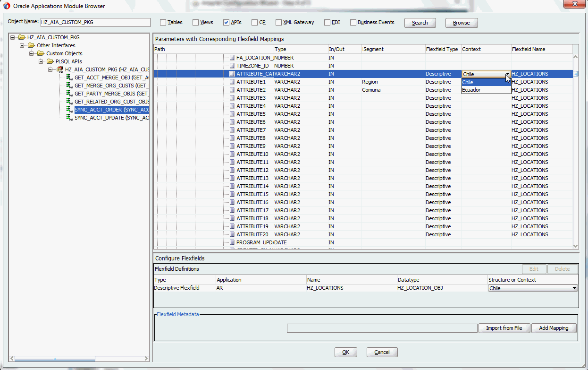Click the parameter icon beside ATTRIBUTE5
The image size is (588, 370).
(232, 114)
